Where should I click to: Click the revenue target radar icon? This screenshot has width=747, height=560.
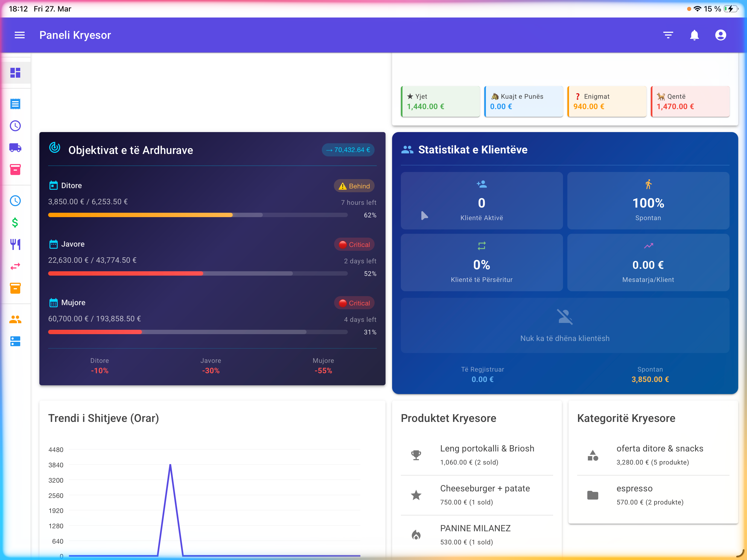click(55, 148)
